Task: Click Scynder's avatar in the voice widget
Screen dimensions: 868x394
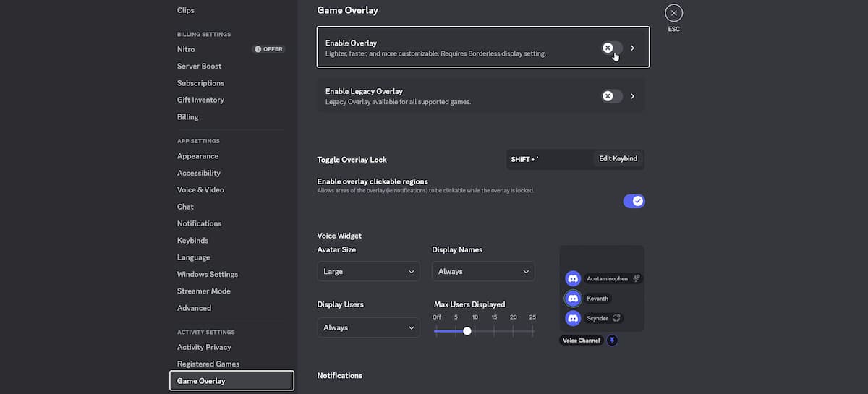Action: coord(573,318)
